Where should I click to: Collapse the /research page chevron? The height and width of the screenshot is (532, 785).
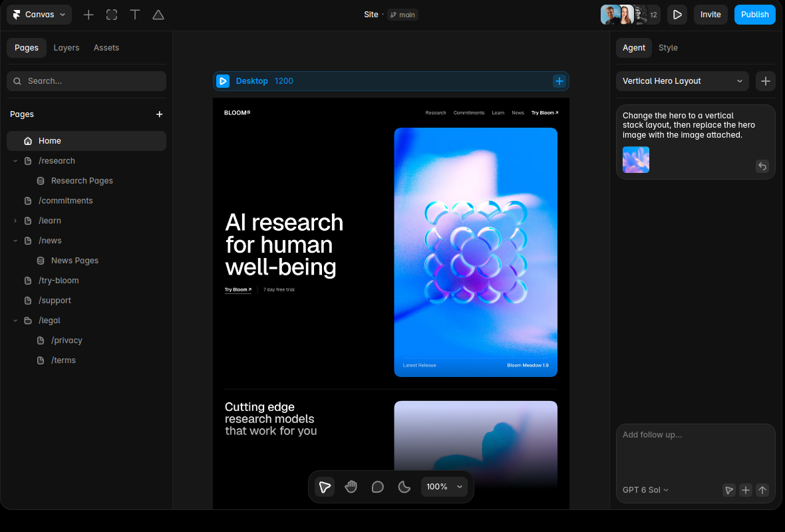click(15, 161)
